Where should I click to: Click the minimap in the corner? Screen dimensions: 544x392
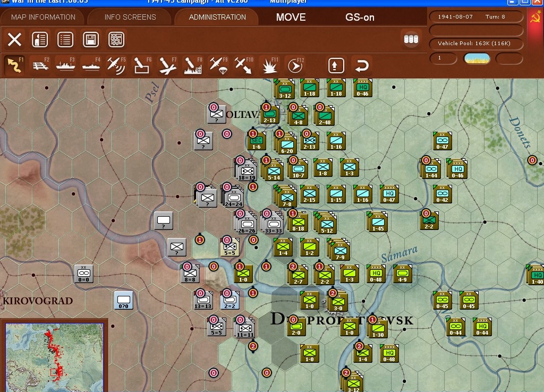(55, 357)
